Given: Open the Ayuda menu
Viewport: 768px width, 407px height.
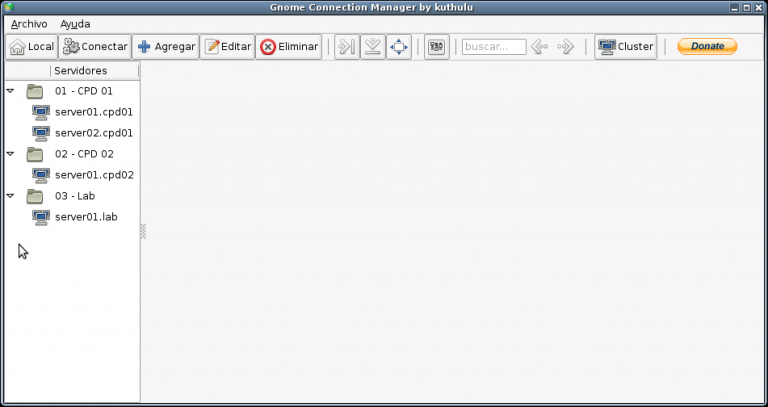Looking at the screenshot, I should click(74, 23).
